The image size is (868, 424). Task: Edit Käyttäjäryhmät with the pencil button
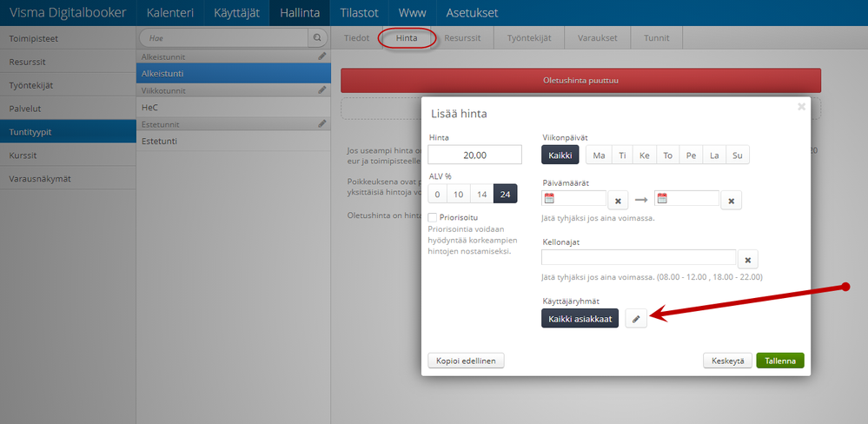point(636,318)
